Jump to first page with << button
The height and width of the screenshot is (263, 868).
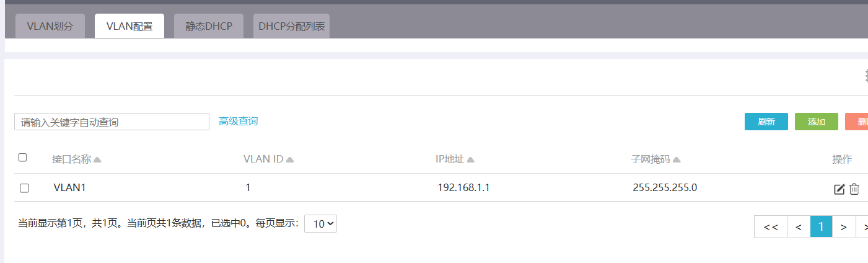click(x=771, y=227)
